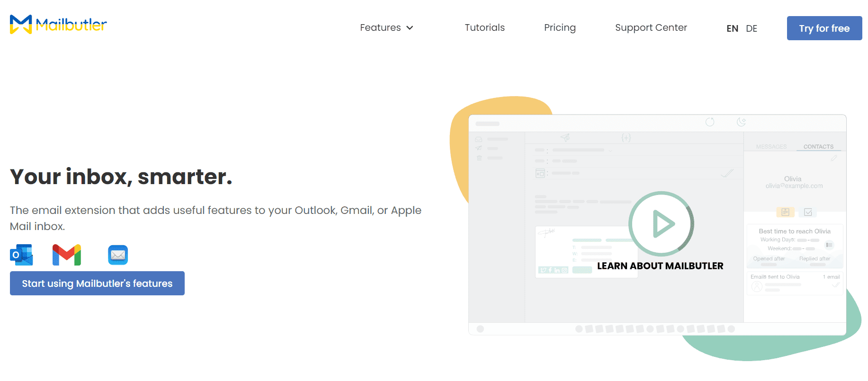Click the template braces icon in preview
The width and height of the screenshot is (868, 381).
click(x=626, y=138)
